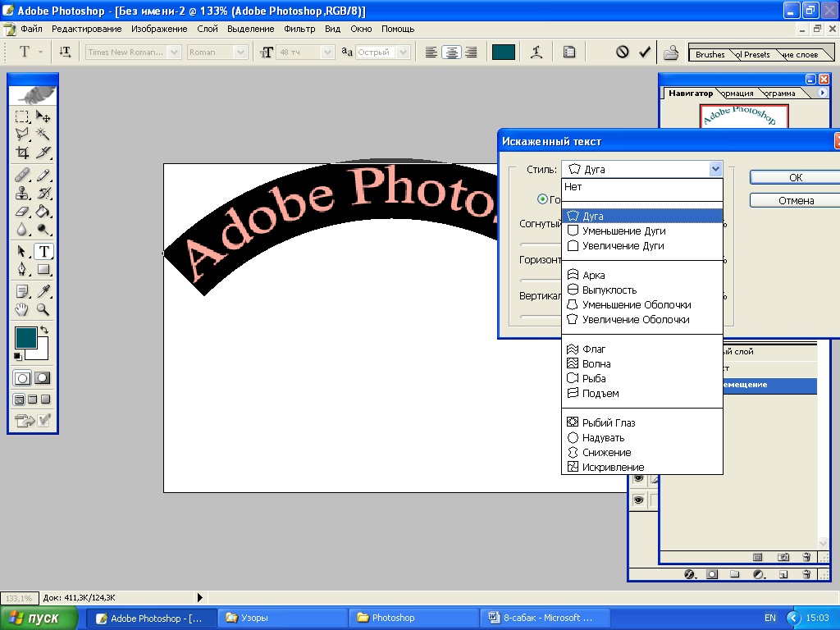Screen dimensions: 840x630
Task: Select the Dodge tool
Action: [x=43, y=230]
